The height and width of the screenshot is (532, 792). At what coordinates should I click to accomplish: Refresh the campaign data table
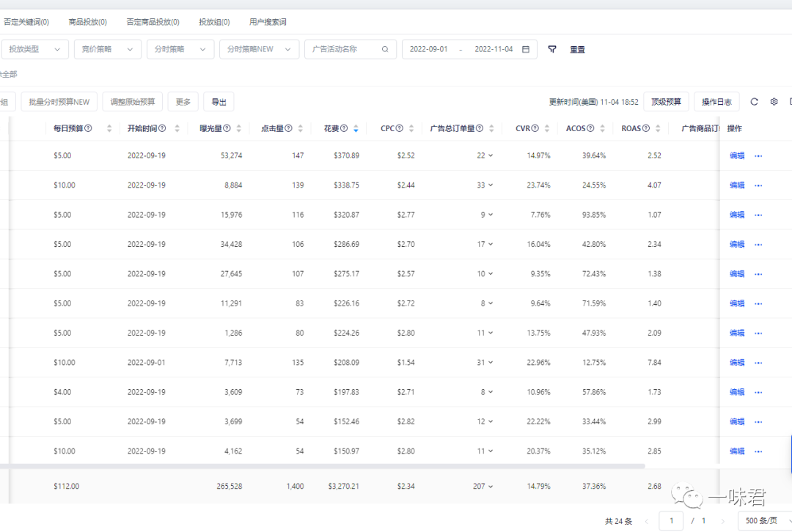click(x=754, y=101)
